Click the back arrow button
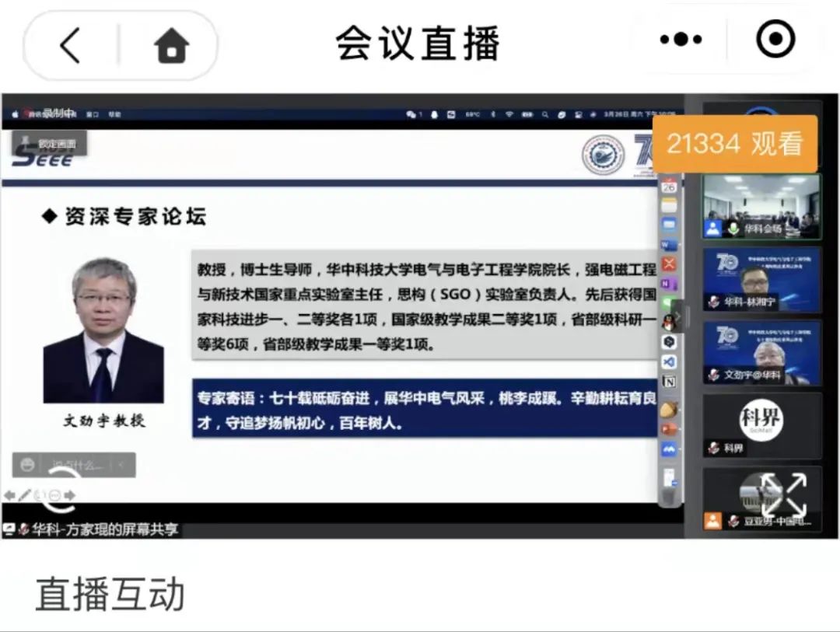Viewport: 840px width, 632px height. coord(68,44)
